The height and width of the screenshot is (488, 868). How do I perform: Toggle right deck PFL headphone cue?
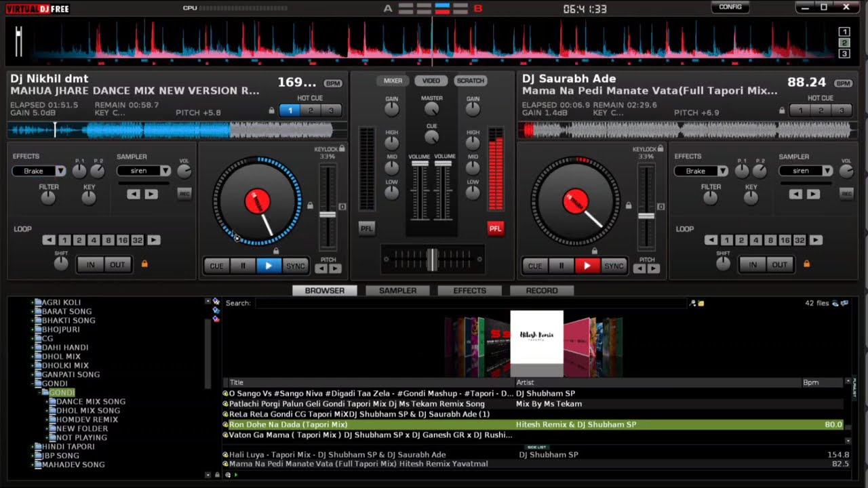[x=496, y=228]
